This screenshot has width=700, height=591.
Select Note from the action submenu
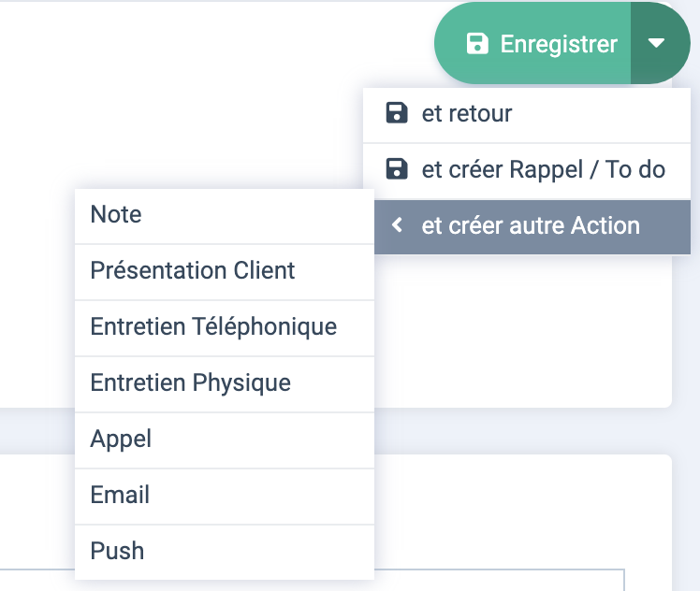tap(224, 216)
